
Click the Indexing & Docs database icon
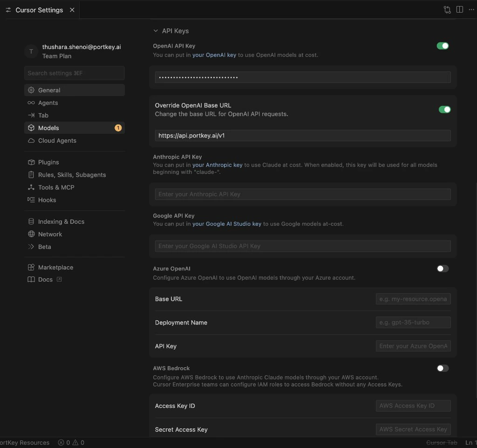[x=31, y=221]
